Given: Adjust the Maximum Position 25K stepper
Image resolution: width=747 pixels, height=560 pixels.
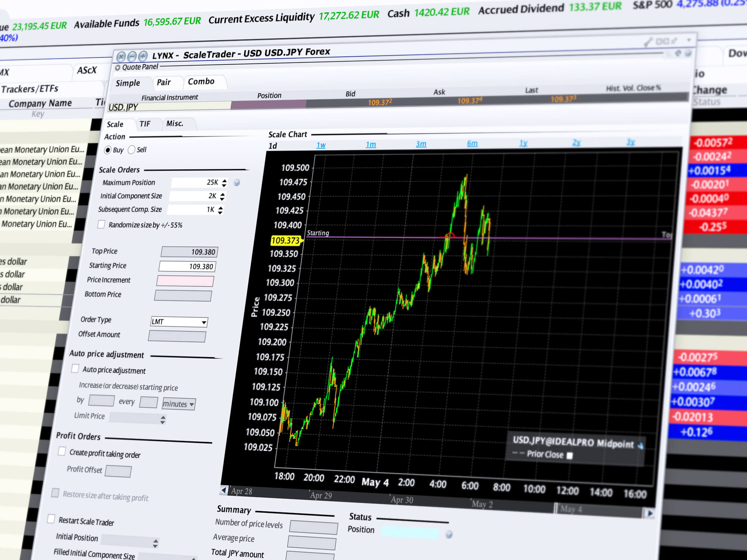Looking at the screenshot, I should click(224, 183).
